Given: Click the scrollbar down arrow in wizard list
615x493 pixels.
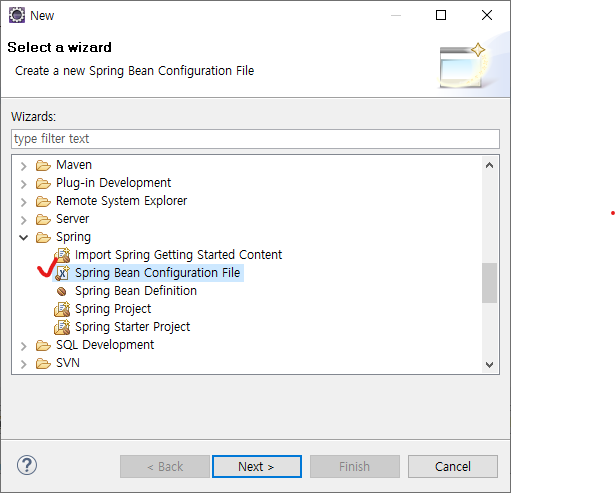Looking at the screenshot, I should click(489, 365).
